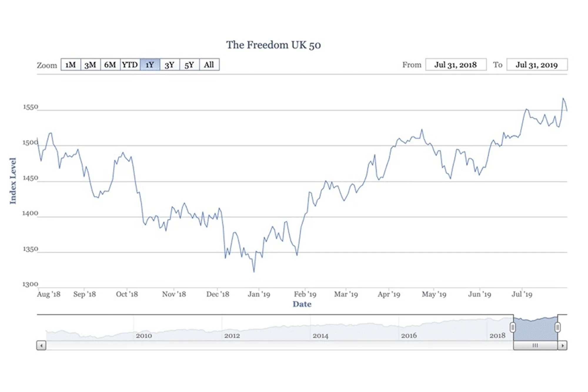Click the 2010 area in navigator
This screenshot has height=392, width=588.
coord(144,336)
